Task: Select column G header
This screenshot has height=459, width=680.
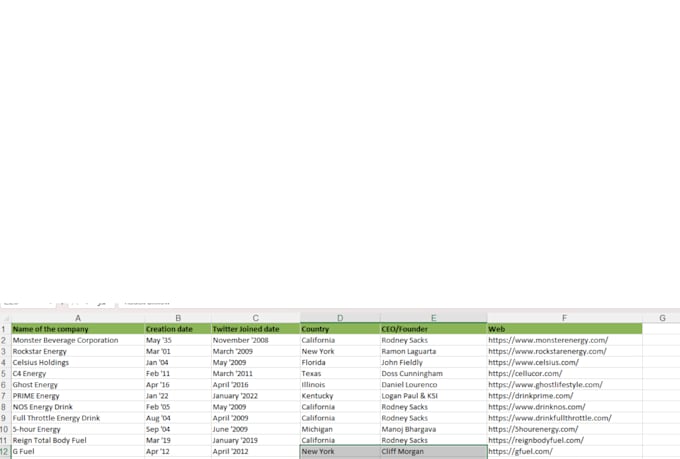Action: pos(662,318)
